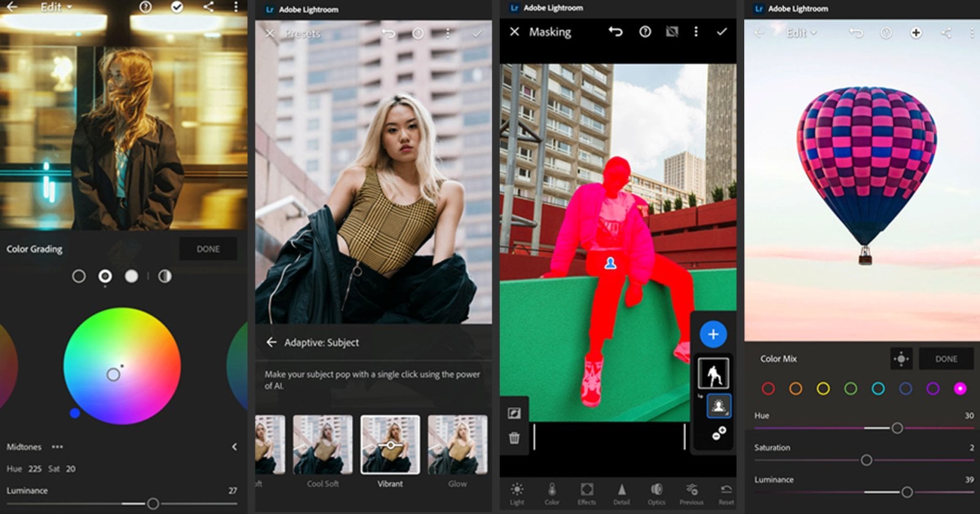Select the Highlights circle in Color Grading

point(132,277)
